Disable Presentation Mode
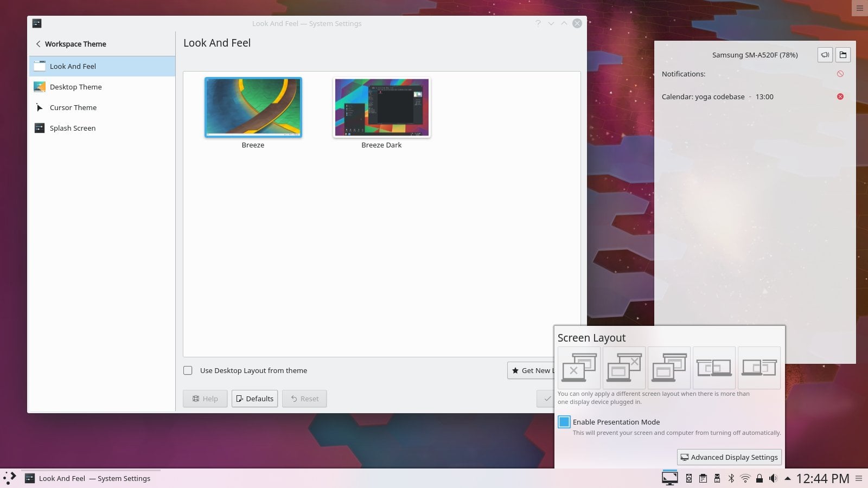 [x=564, y=422]
